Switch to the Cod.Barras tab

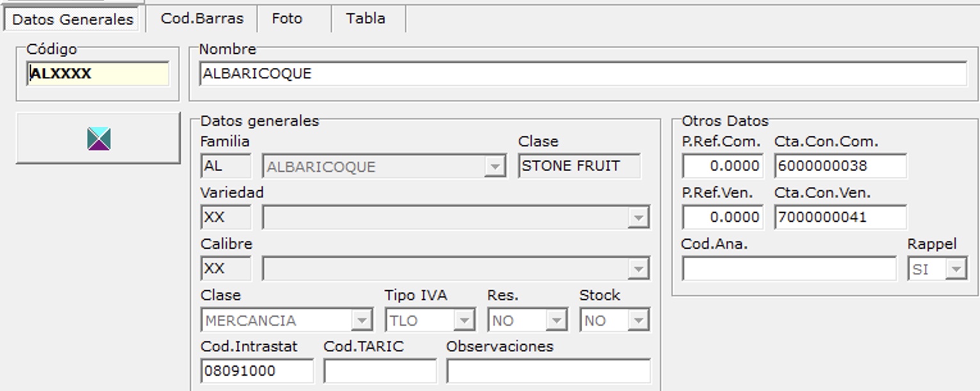[202, 19]
